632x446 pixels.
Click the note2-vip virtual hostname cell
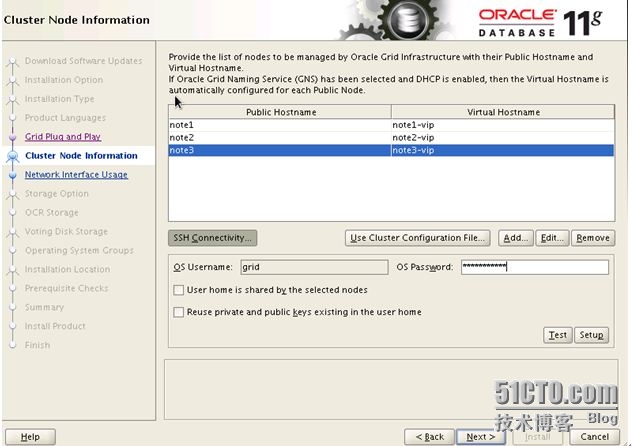tap(503, 137)
